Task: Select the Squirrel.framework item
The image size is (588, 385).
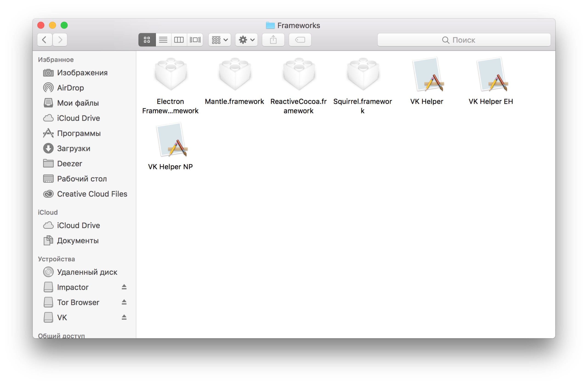Action: (363, 74)
